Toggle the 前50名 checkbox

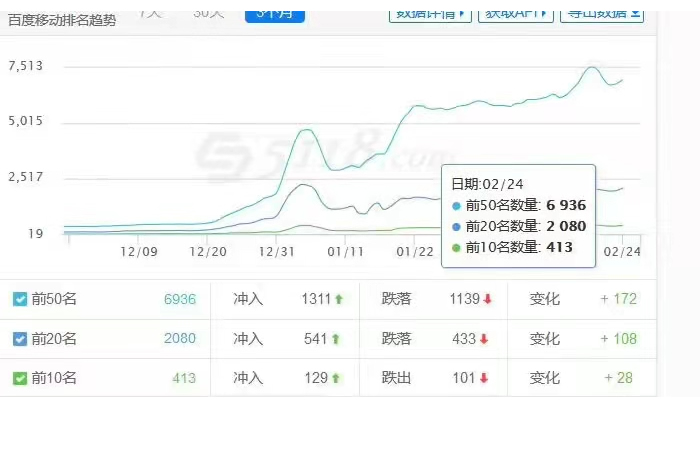point(20,299)
